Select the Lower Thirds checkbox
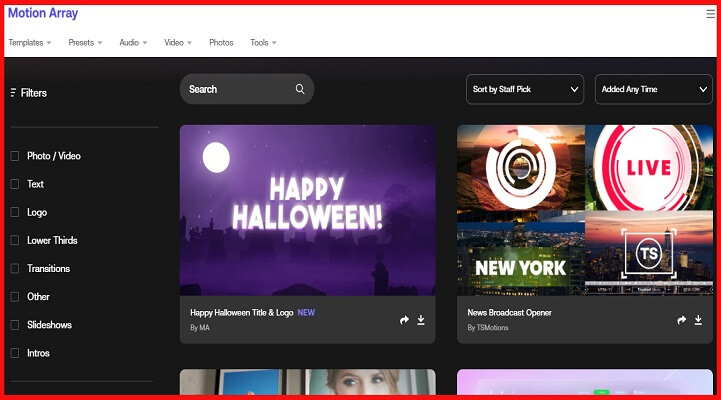Screen dimensions: 721x400 15,240
